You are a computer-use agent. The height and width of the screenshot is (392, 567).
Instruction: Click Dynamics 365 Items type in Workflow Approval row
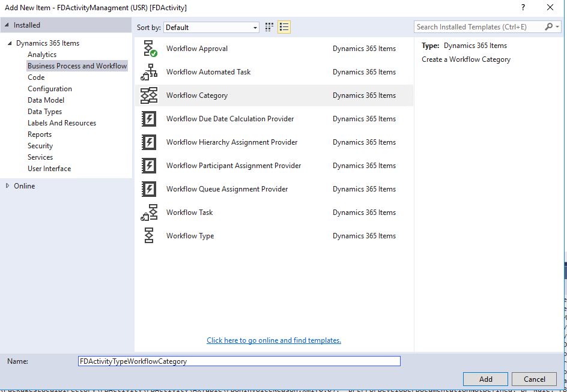click(x=364, y=49)
